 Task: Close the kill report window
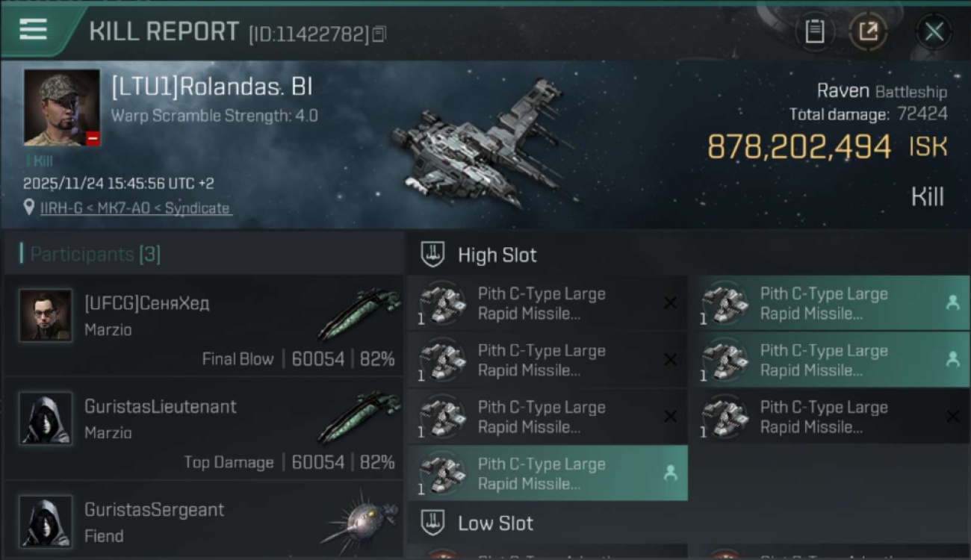(x=934, y=31)
